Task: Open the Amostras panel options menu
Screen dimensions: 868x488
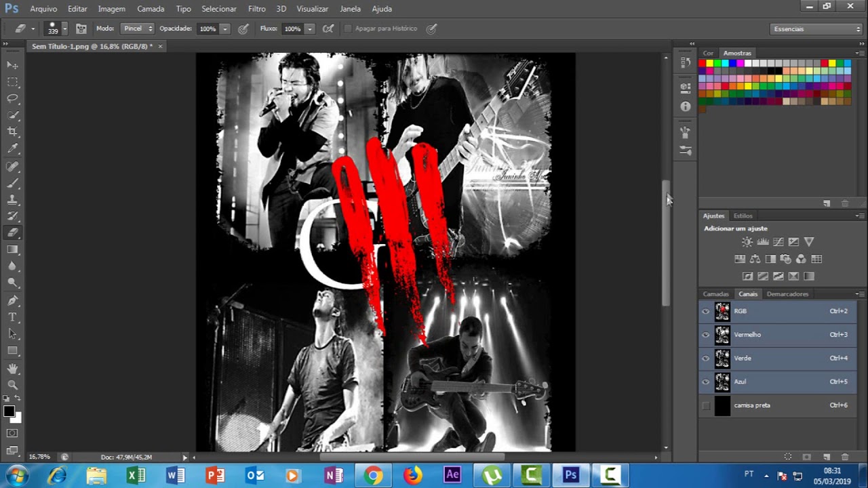Action: [859, 53]
